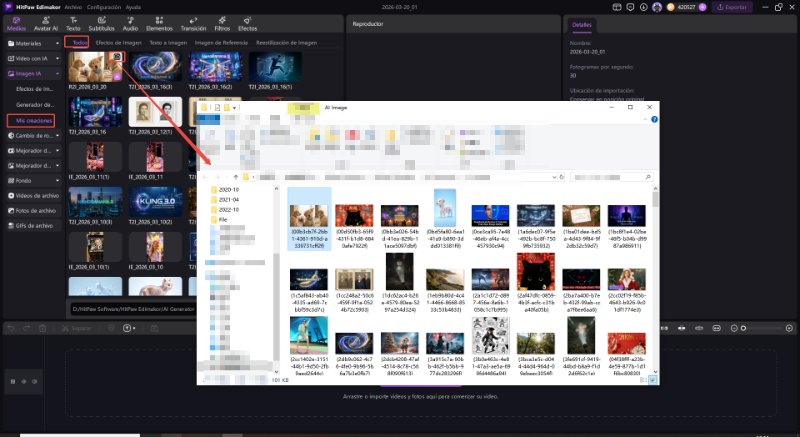800x437 pixels.
Task: Open the Efectos panel
Action: point(247,24)
